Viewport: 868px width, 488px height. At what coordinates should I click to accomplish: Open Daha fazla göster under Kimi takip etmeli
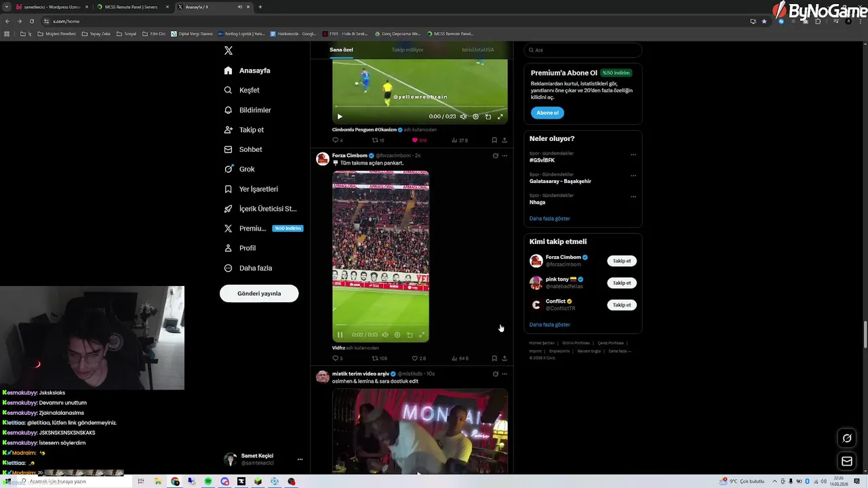(x=550, y=325)
